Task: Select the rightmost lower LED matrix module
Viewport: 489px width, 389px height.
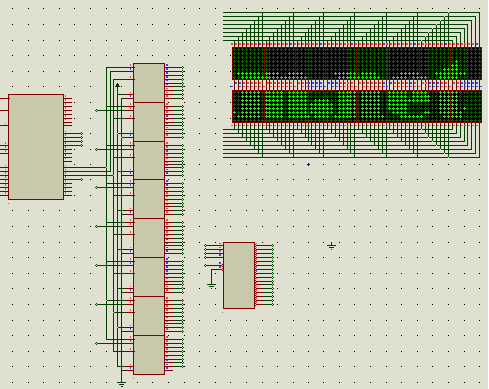Action: click(x=466, y=107)
